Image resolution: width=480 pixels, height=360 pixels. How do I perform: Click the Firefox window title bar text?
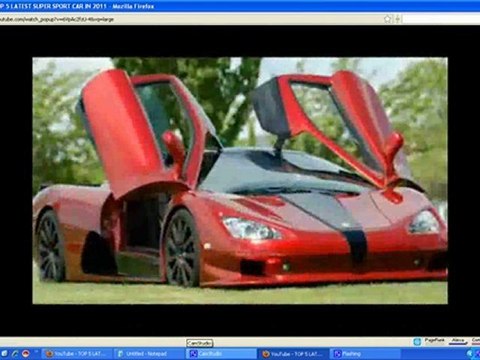pos(77,6)
